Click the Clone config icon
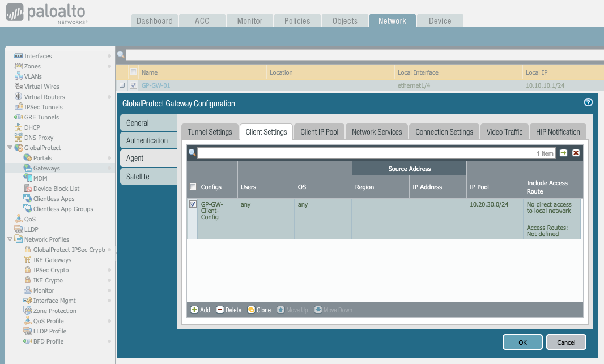 pyautogui.click(x=259, y=310)
